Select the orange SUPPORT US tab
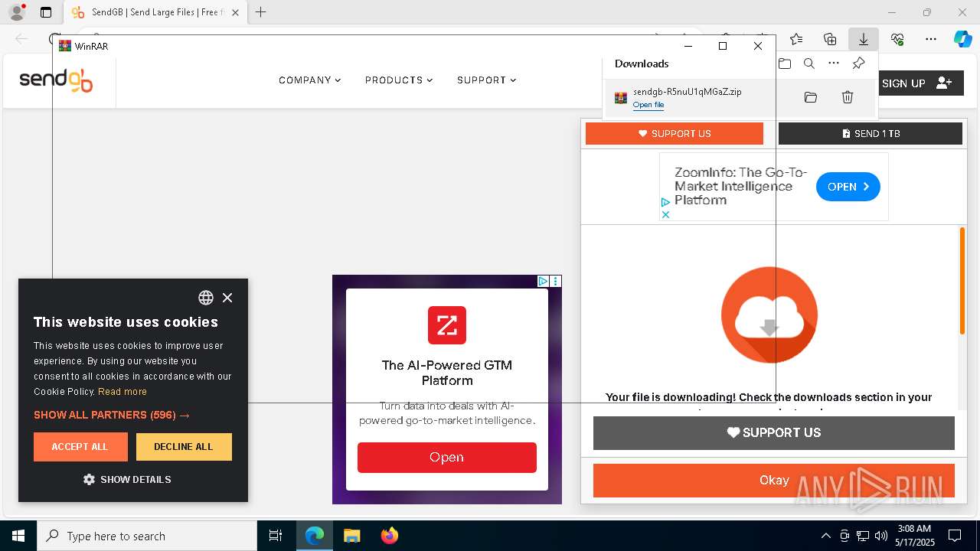 pos(675,133)
